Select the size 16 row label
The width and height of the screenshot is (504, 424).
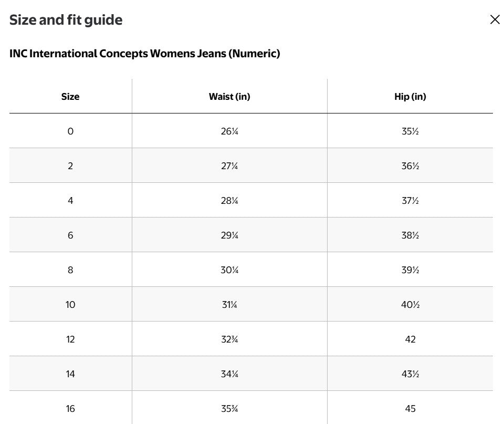tap(70, 409)
